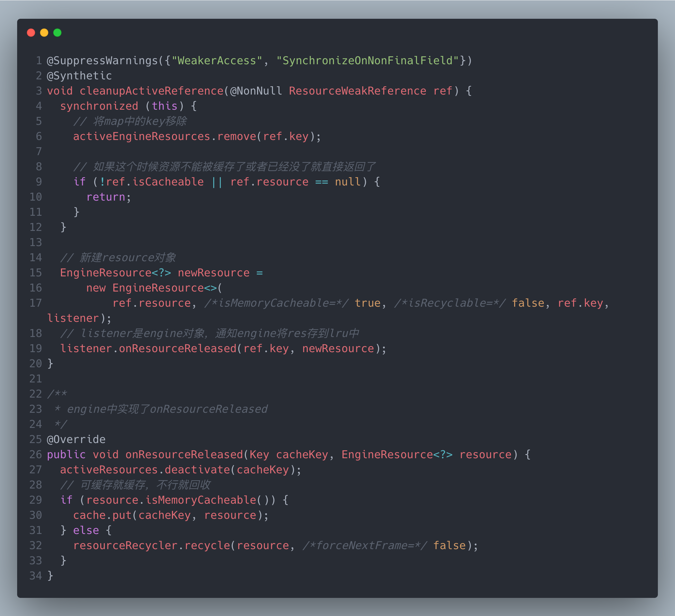Click resourceRecycler.recycle on line 32
Image resolution: width=675 pixels, height=616 pixels.
coord(152,546)
